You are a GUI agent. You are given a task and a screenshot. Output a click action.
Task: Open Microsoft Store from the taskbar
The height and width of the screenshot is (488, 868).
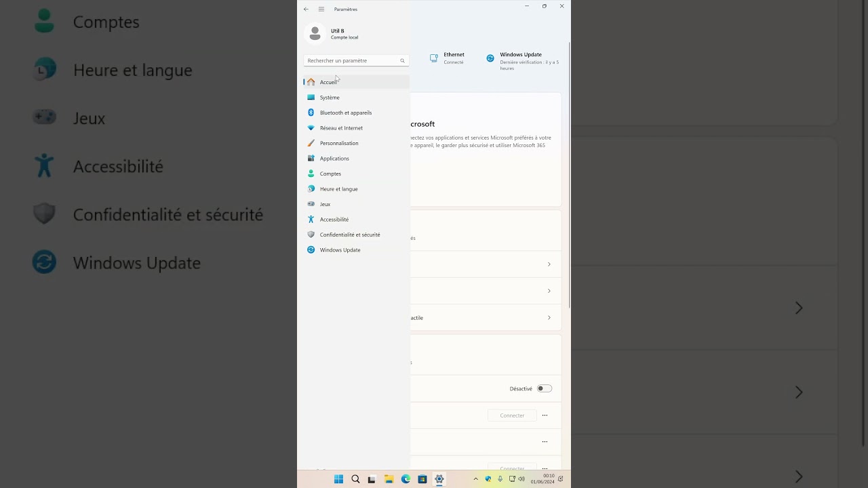click(422, 479)
